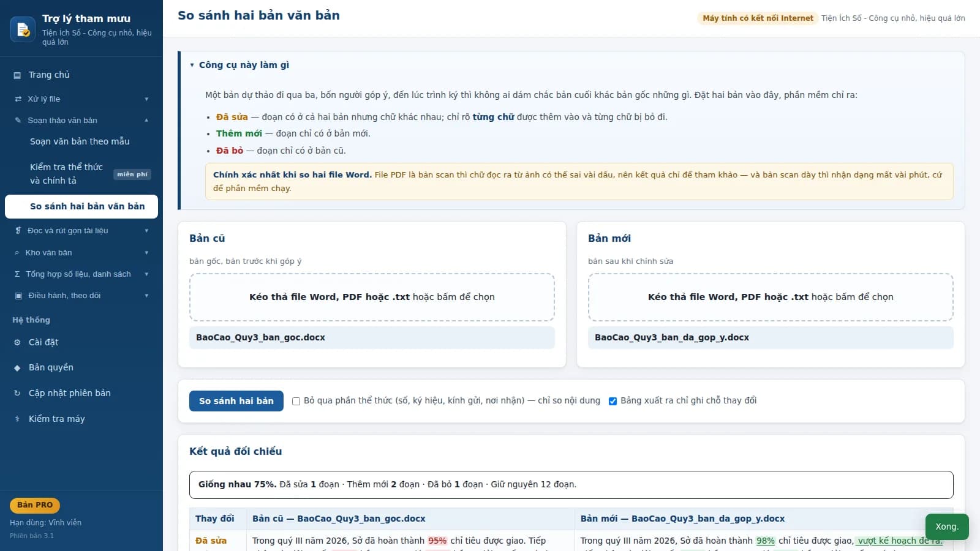Click the Xử lý file sidebar icon
This screenshot has width=980, height=551.
click(18, 99)
